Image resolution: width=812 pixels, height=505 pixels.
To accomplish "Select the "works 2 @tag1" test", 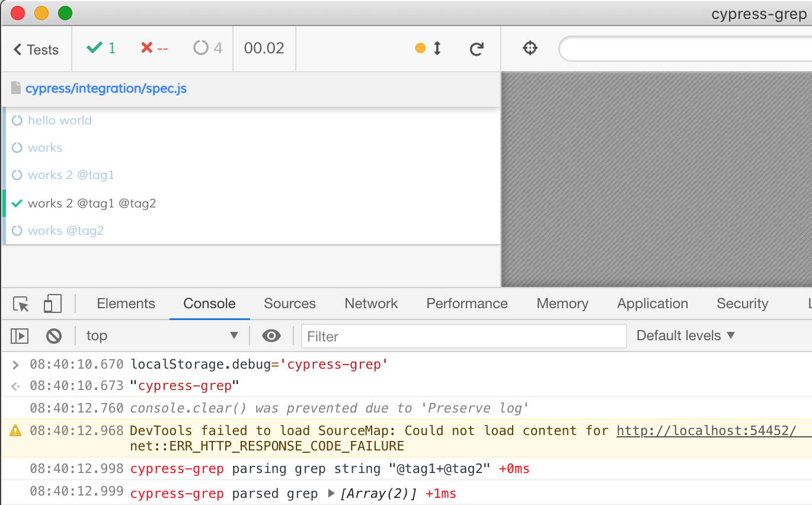I will [x=252, y=175].
